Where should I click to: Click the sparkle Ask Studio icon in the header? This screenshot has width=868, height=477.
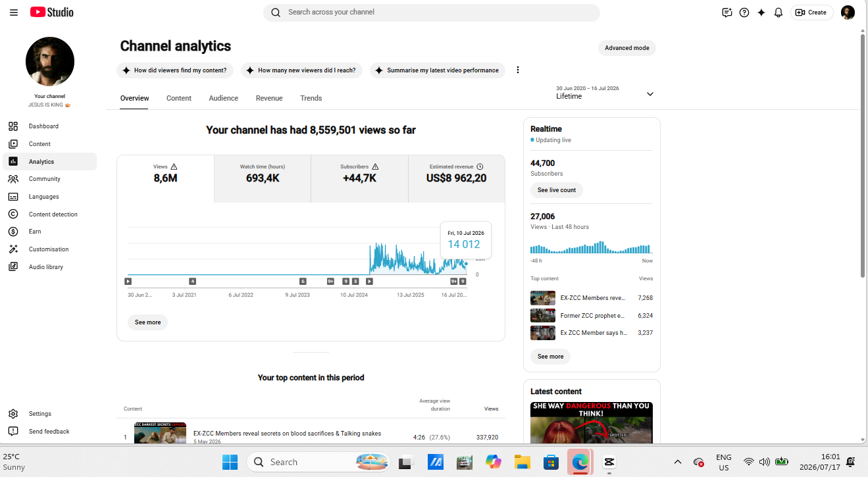click(x=761, y=13)
